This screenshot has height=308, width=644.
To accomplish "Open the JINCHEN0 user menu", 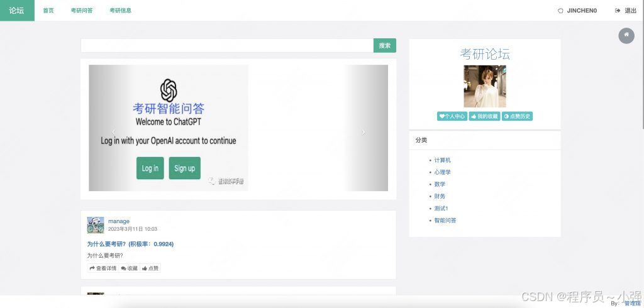I will click(x=577, y=11).
